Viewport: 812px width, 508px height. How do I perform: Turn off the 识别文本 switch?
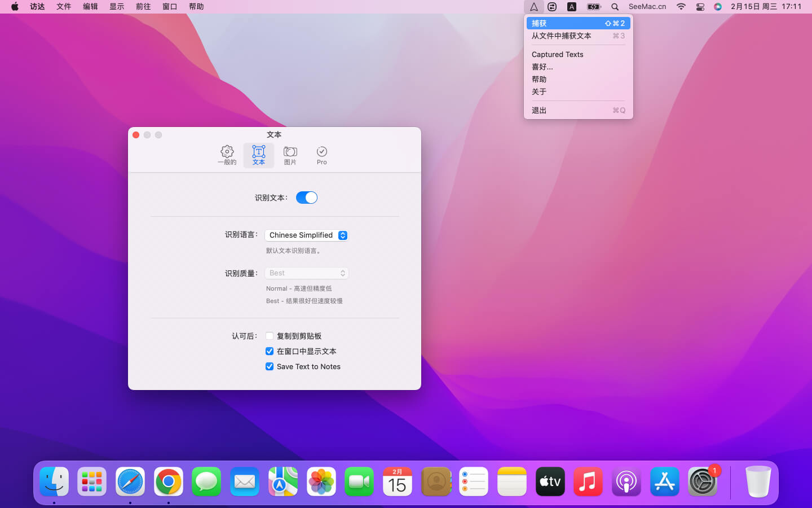point(307,198)
